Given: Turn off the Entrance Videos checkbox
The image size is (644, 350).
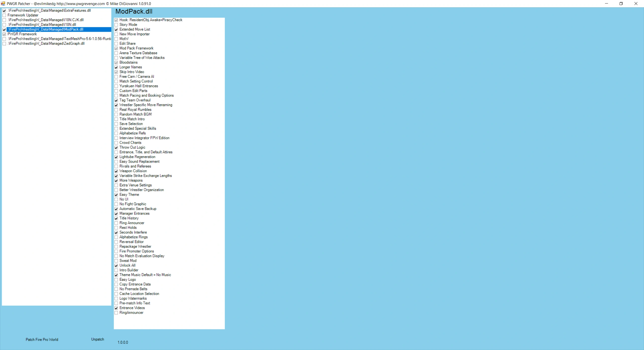Looking at the screenshot, I should [x=116, y=308].
